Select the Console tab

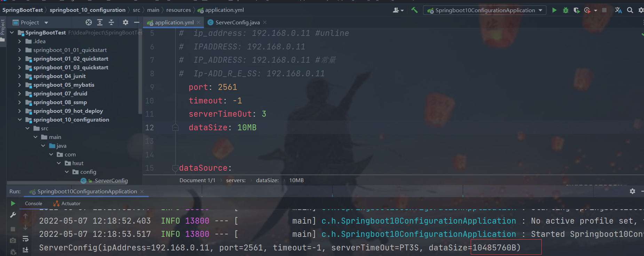pos(33,203)
